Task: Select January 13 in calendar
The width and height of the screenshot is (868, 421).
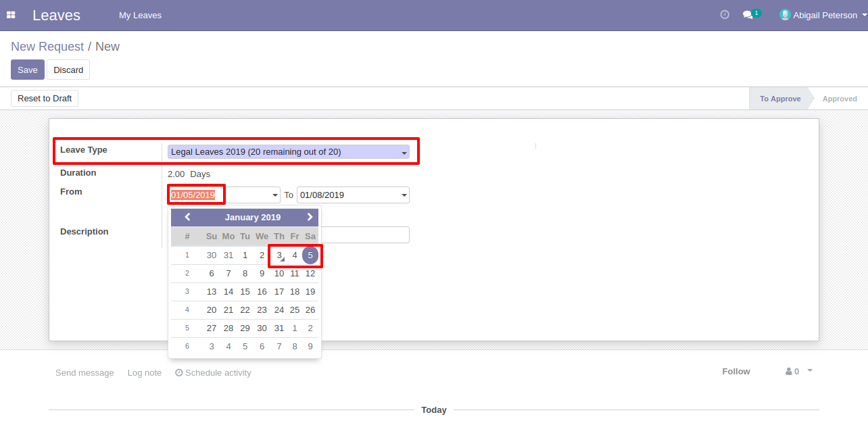Action: (x=212, y=292)
